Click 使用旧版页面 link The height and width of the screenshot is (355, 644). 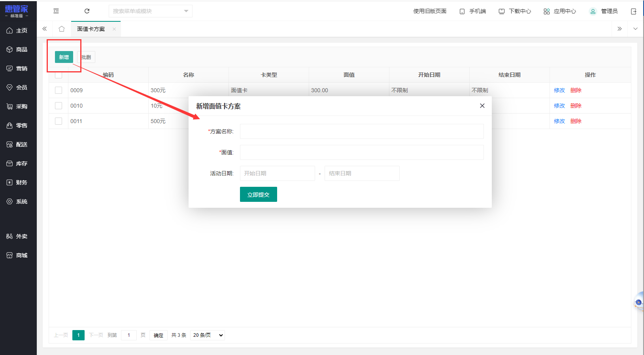[430, 11]
